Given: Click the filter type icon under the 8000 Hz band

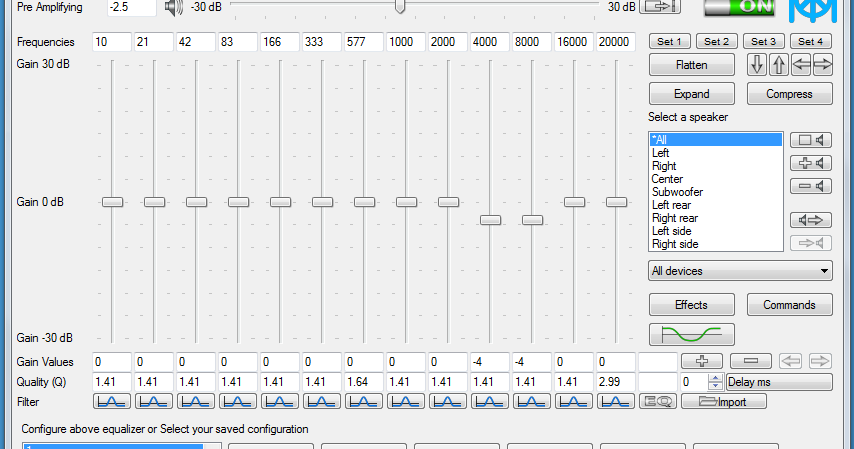Looking at the screenshot, I should click(532, 402).
